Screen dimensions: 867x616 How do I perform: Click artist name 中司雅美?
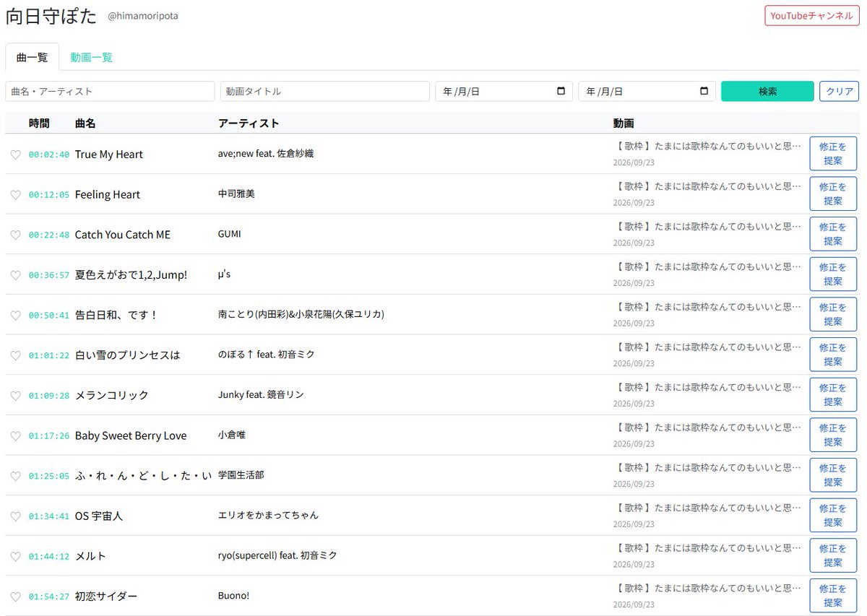point(236,194)
